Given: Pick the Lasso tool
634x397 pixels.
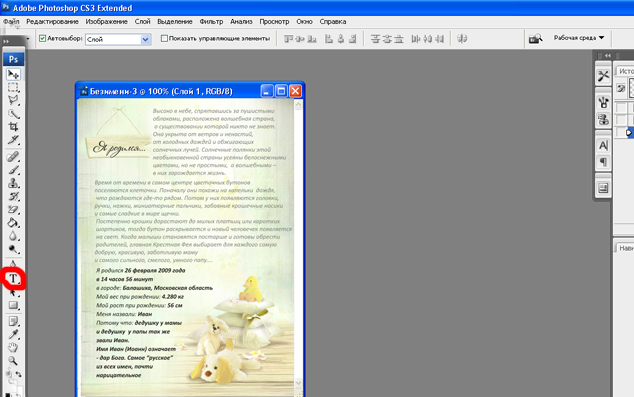Looking at the screenshot, I should coord(13,100).
